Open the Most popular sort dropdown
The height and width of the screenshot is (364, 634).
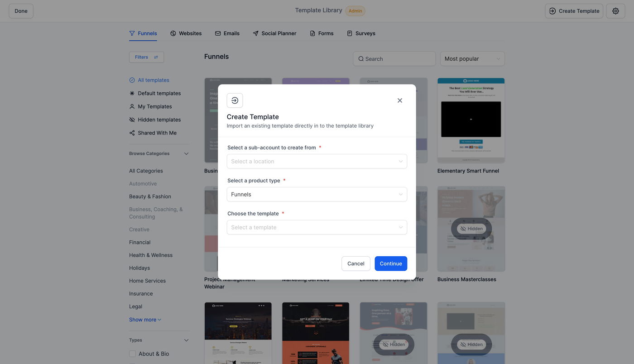coord(472,59)
